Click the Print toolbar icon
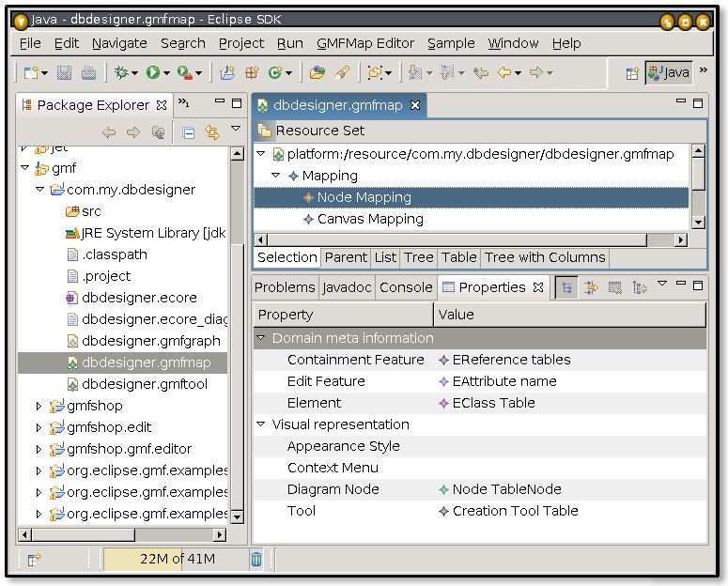Viewport: 728px width, 586px height. click(x=88, y=72)
